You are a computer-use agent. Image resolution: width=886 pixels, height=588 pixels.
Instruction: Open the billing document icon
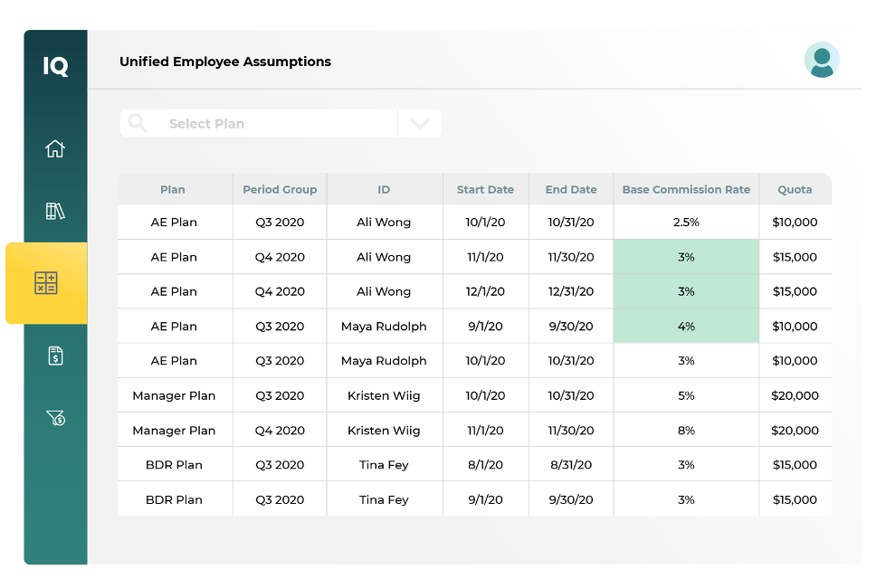tap(54, 356)
